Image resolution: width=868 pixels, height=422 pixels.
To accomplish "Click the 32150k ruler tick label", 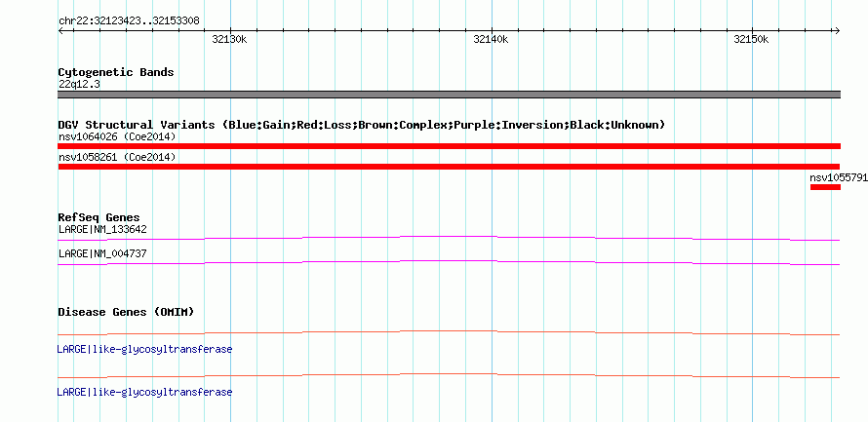I will [x=751, y=39].
